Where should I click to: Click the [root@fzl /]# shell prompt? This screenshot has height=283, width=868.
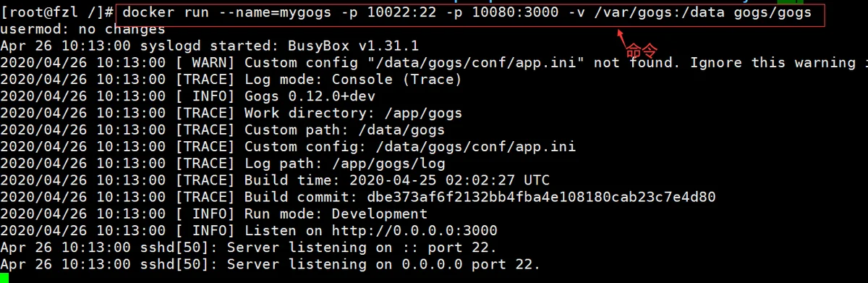pyautogui.click(x=57, y=12)
